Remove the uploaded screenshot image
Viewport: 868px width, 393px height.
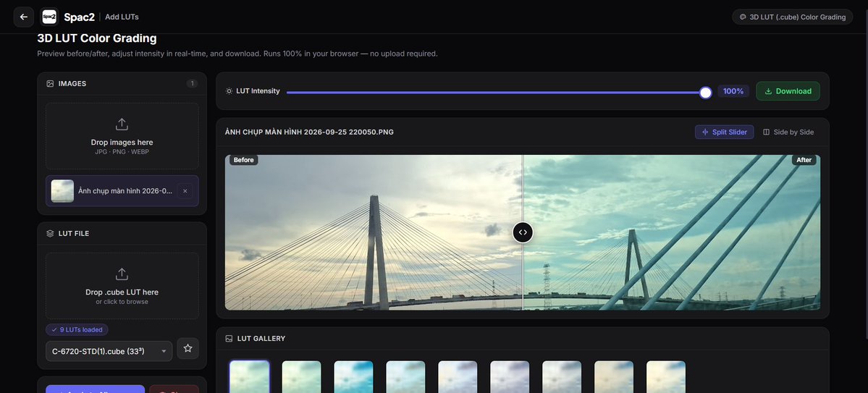tap(185, 191)
